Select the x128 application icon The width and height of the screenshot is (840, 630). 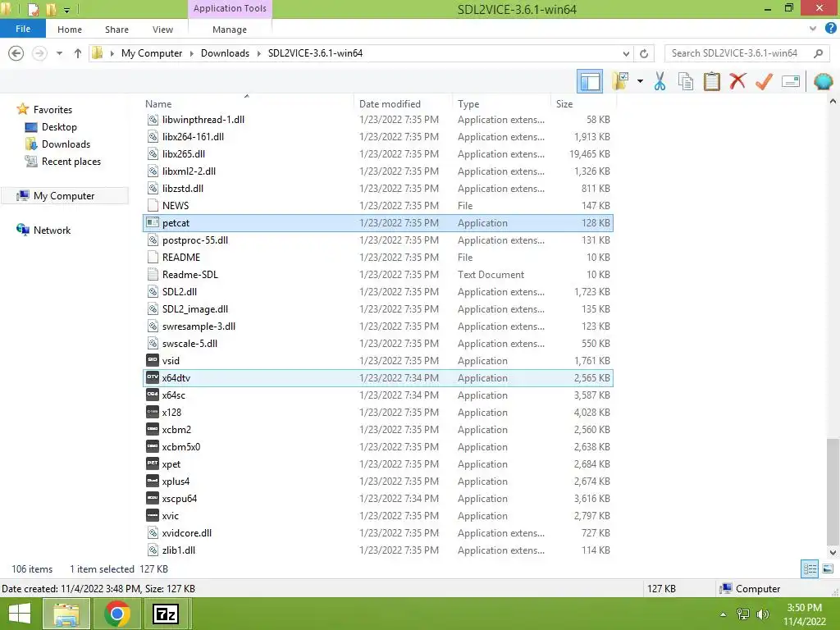(153, 412)
